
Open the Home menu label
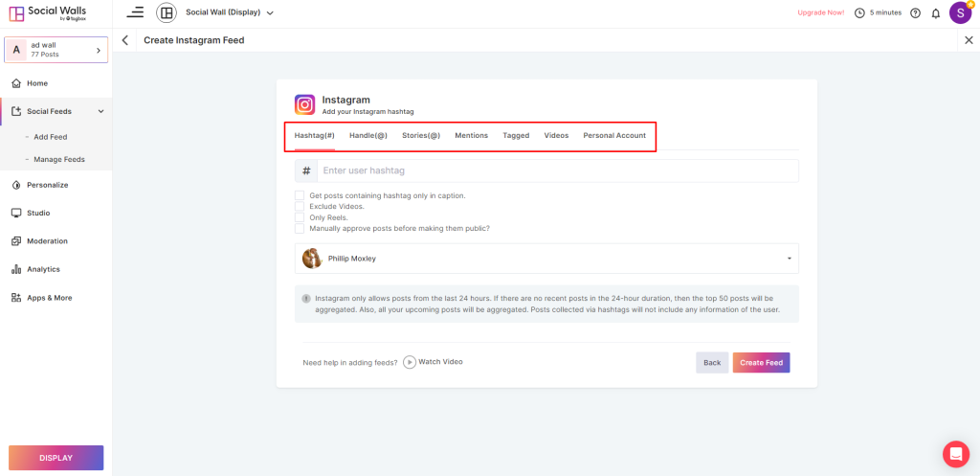(x=37, y=83)
